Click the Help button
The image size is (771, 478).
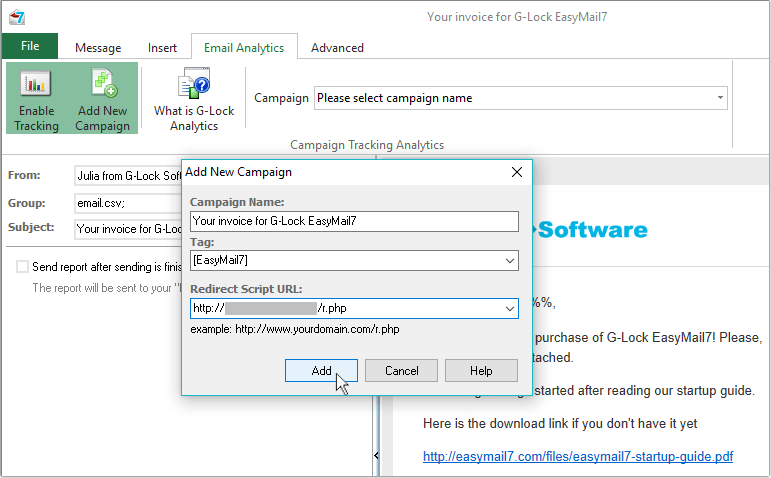[481, 370]
